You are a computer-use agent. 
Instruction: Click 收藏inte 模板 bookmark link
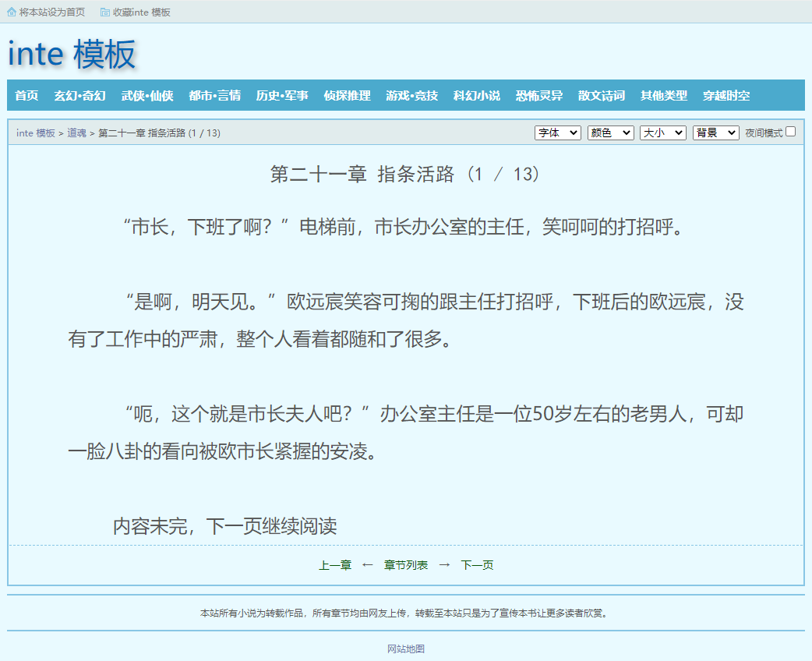point(141,12)
